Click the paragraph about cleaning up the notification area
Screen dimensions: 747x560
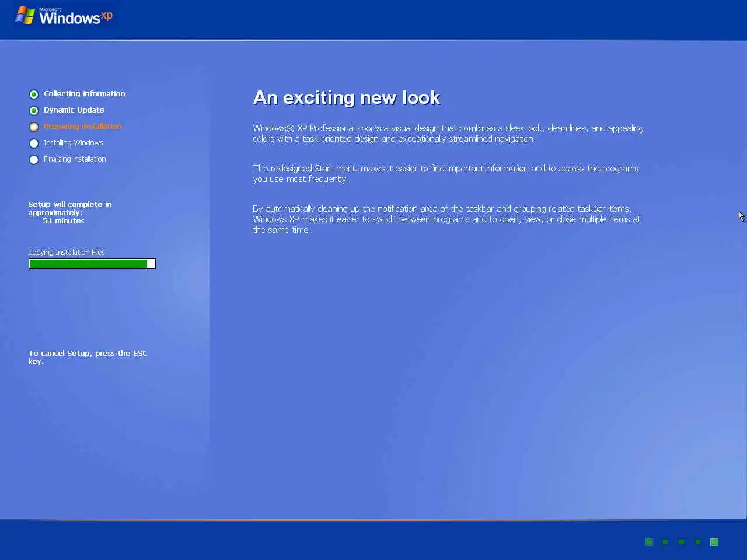pos(446,219)
